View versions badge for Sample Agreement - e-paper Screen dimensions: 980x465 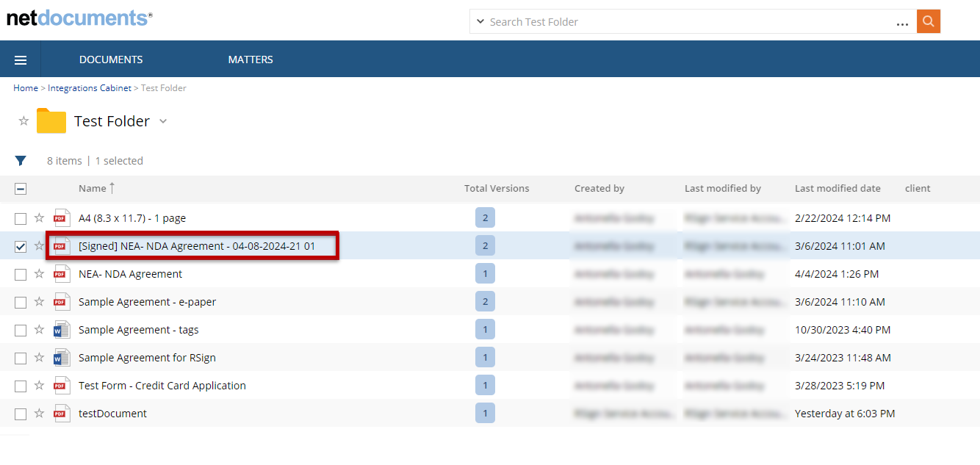[485, 301]
